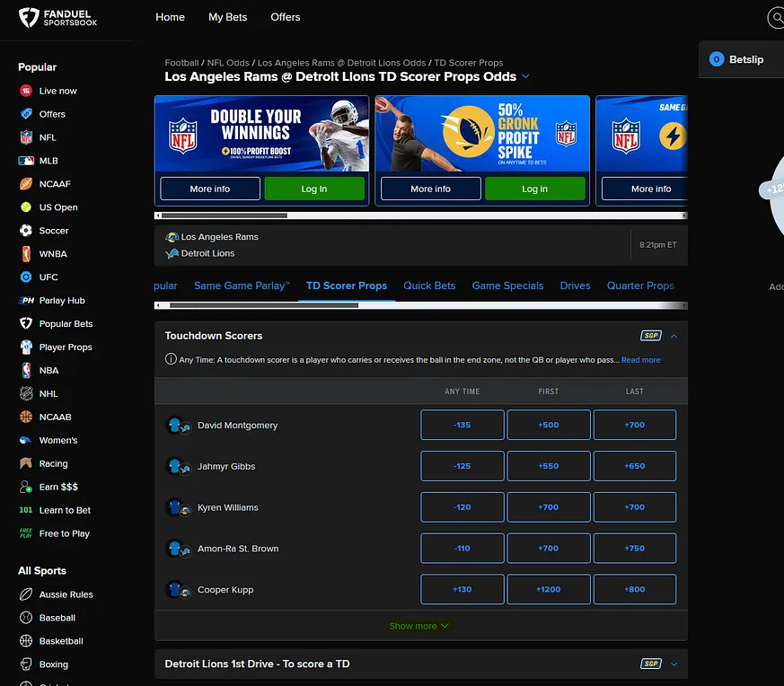Switch to Quarter Props tab
Screen dimensions: 784x686
coord(640,286)
